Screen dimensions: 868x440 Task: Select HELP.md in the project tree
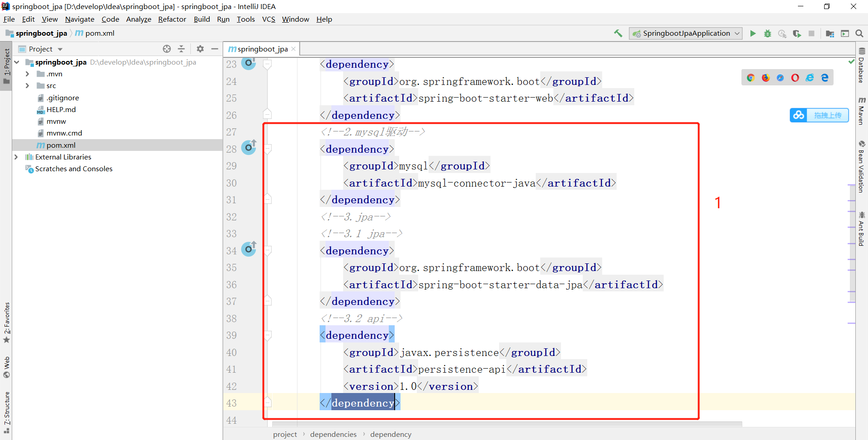click(x=118, y=109)
